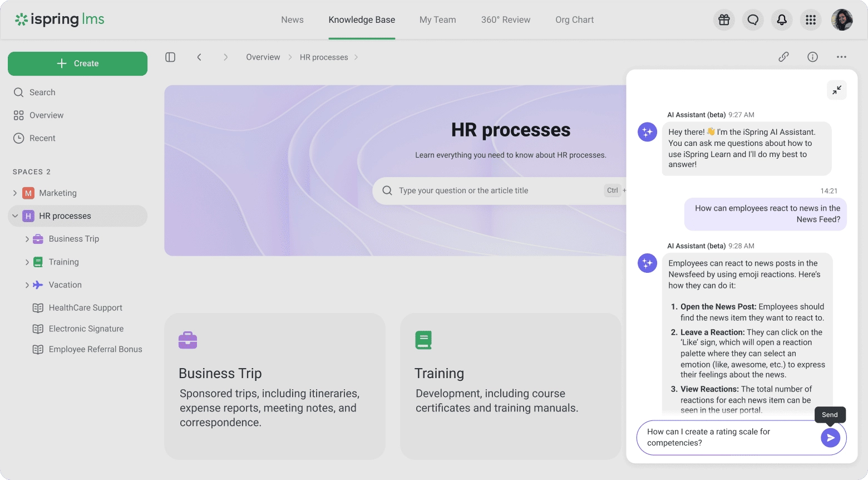Expand the Business Trip space

[26, 238]
